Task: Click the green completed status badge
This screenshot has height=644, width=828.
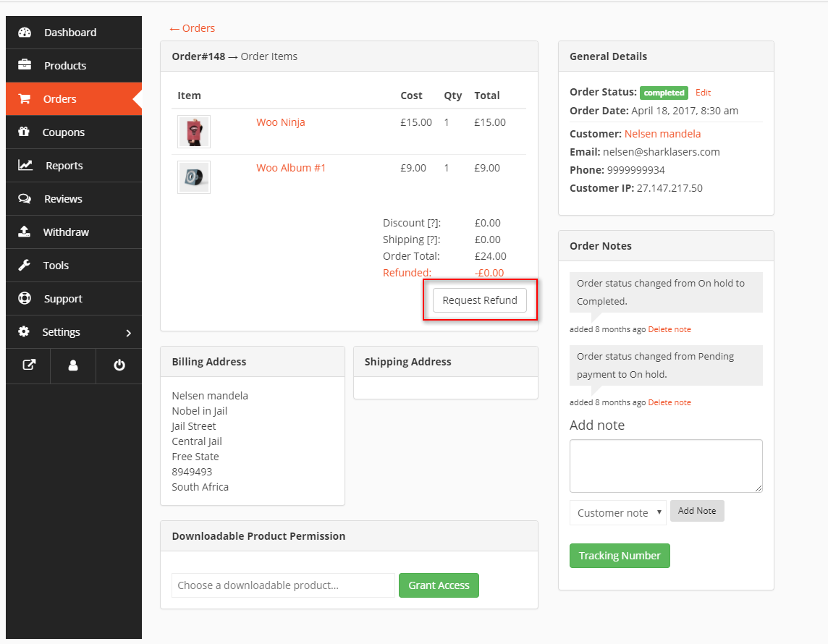Action: [664, 93]
